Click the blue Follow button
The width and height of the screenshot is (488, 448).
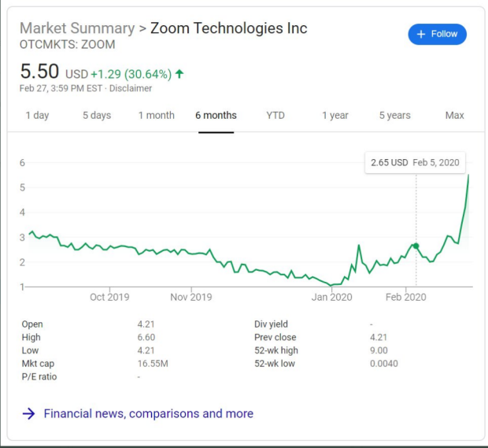[437, 34]
